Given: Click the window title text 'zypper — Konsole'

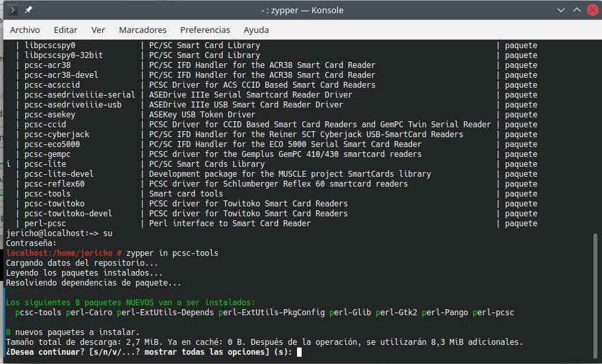Looking at the screenshot, I should tap(300, 11).
